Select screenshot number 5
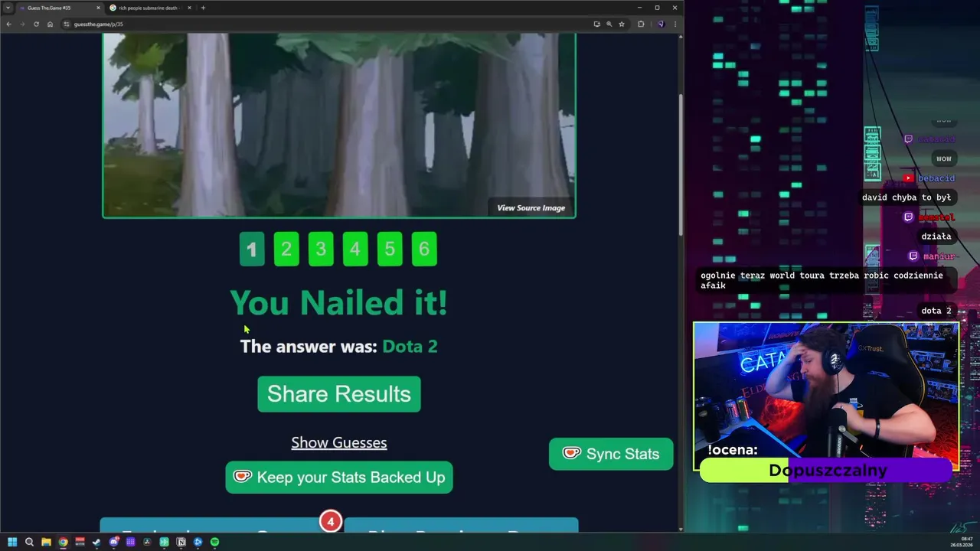 [390, 249]
